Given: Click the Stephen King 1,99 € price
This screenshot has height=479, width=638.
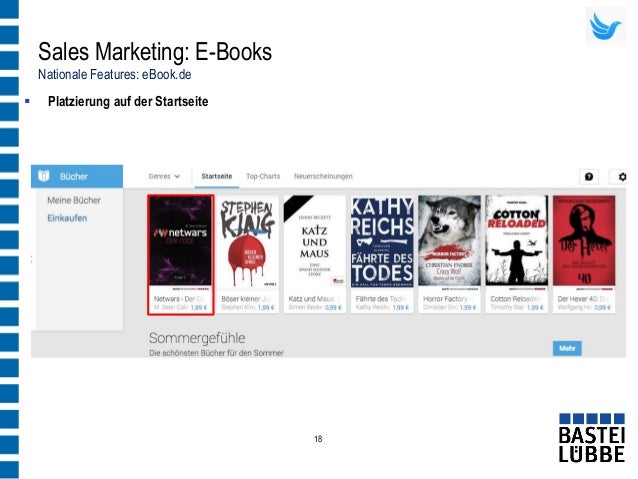Looking at the screenshot, I should (266, 307).
